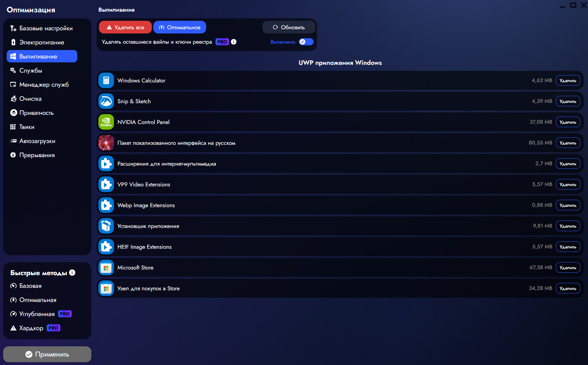Remove the Russian language pack with Удалить
This screenshot has width=588, height=365.
coord(568,143)
